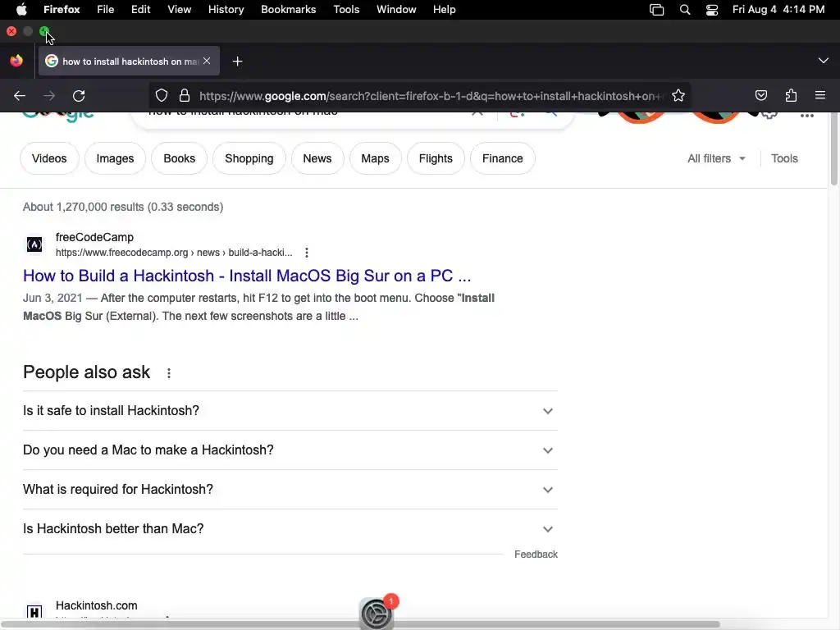Click the 'People also ask' heading

(86, 372)
